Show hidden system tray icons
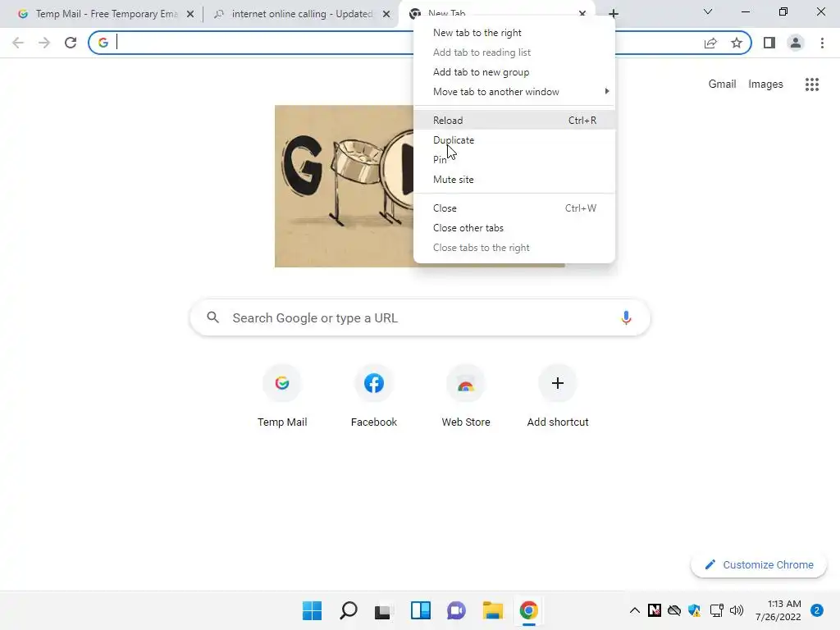 (635, 610)
